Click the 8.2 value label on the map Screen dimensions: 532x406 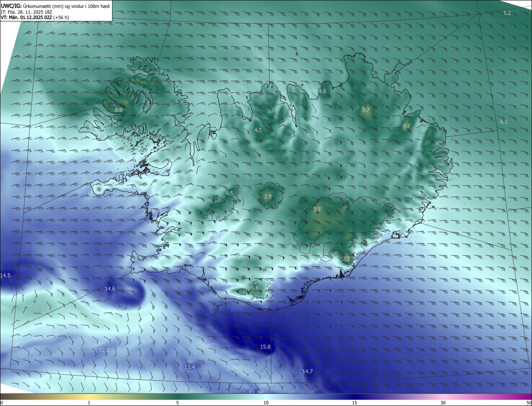pyautogui.click(x=56, y=26)
